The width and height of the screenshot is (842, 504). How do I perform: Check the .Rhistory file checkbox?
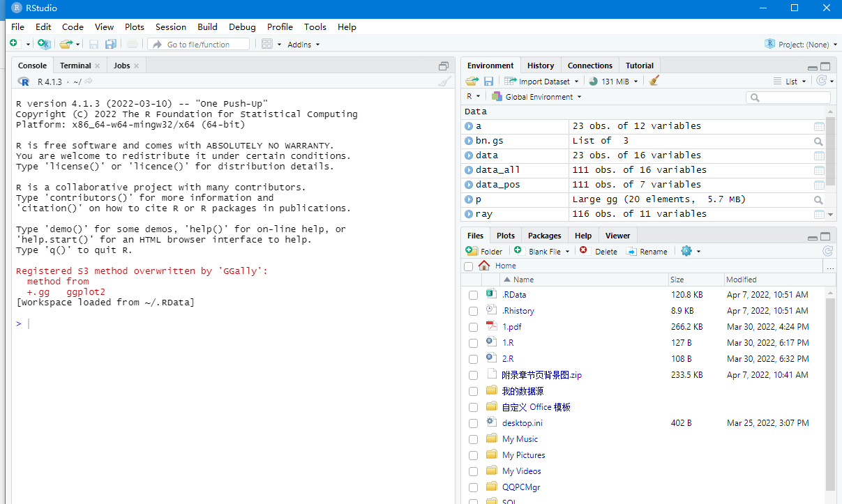tap(474, 312)
